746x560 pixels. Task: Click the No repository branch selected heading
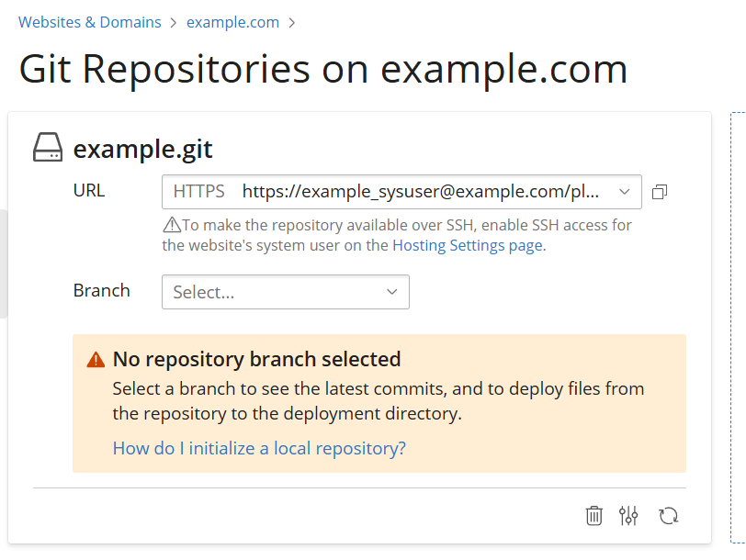click(257, 359)
